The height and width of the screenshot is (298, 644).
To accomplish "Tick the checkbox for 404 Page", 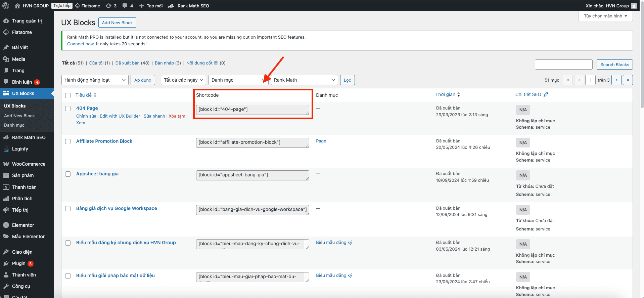I will (x=68, y=109).
